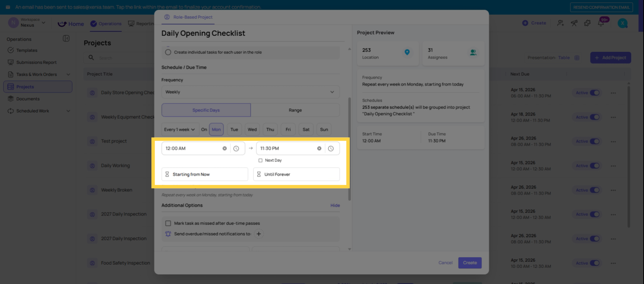Select Fri as schedule day
This screenshot has height=284, width=644.
pos(288,130)
